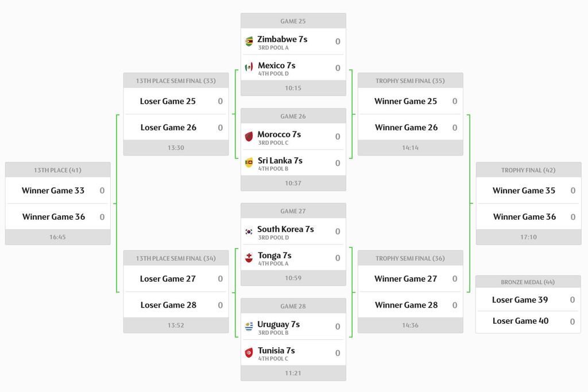
Task: Select the Bronze Medal (44) header
Action: tap(528, 282)
